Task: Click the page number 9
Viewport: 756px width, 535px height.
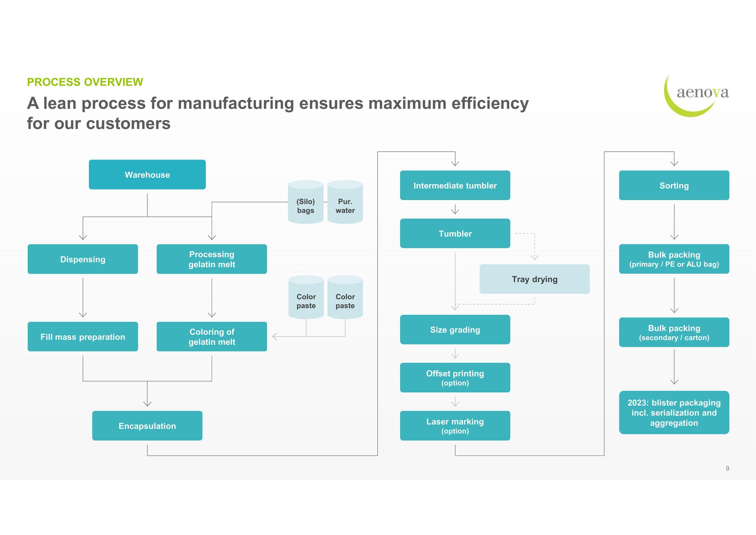Action: pos(727,468)
